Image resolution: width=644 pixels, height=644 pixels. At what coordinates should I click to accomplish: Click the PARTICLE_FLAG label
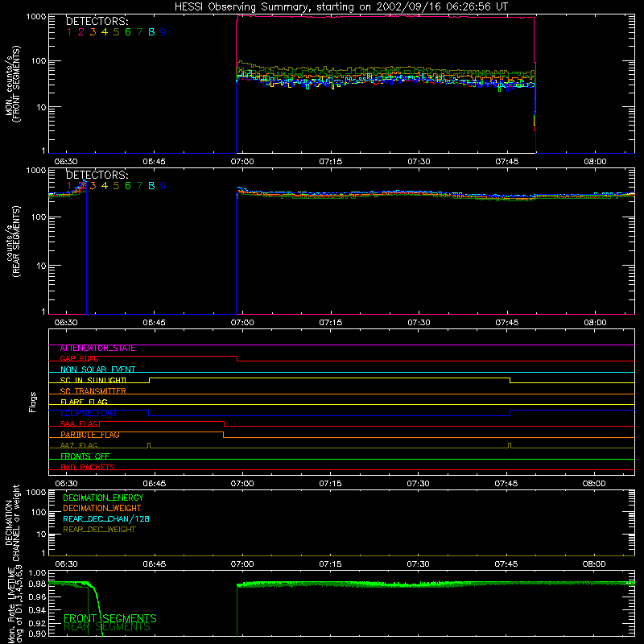click(90, 435)
